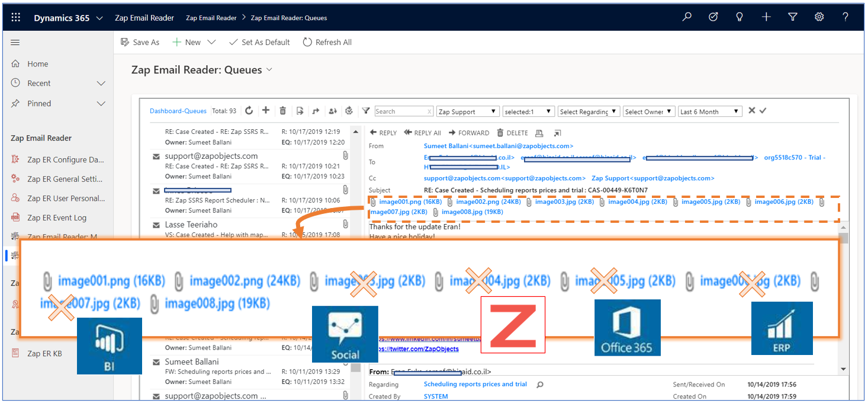The image size is (868, 403).
Task: Click the help question mark icon
Action: click(x=846, y=17)
